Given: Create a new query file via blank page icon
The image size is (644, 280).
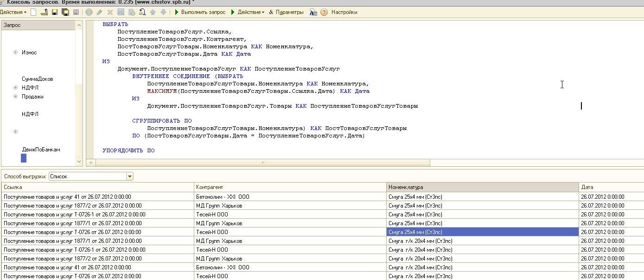Looking at the screenshot, I should click(33, 12).
